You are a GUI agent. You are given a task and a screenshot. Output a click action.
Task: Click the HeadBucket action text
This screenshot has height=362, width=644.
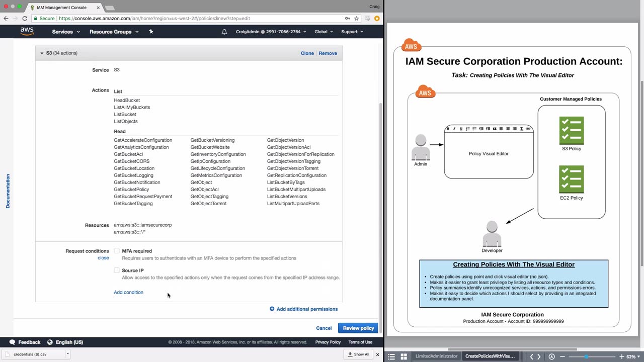click(x=127, y=100)
